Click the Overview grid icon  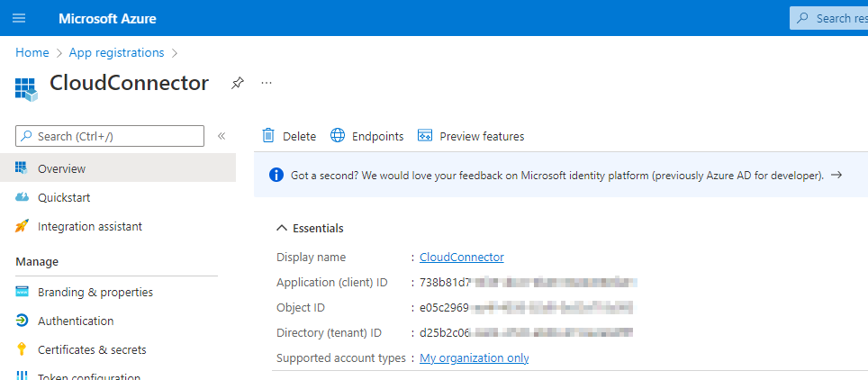22,168
